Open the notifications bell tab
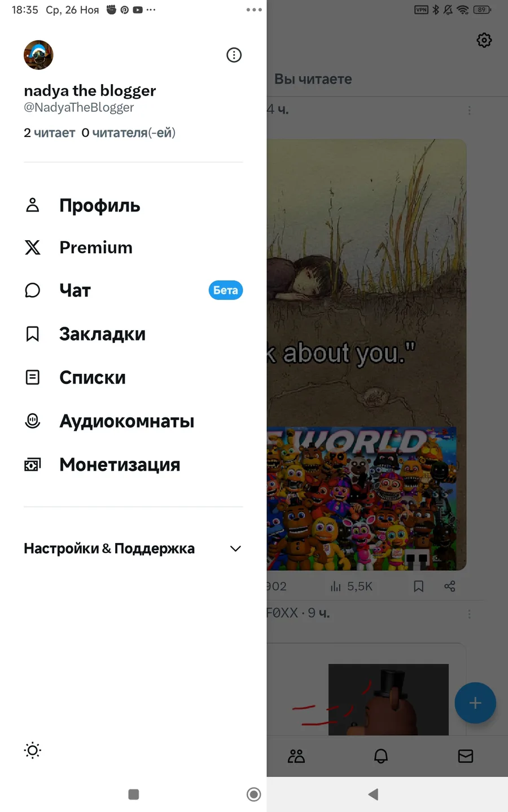 point(381,756)
